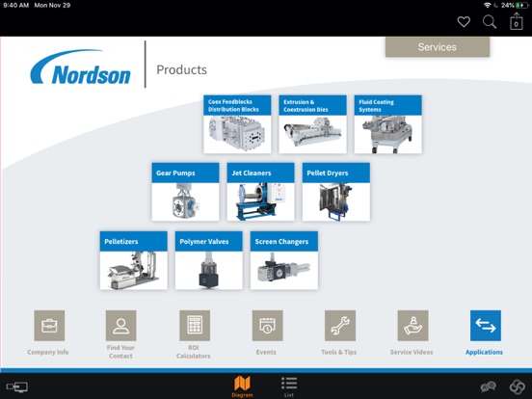Open the Services button
The height and width of the screenshot is (399, 532).
coord(438,47)
